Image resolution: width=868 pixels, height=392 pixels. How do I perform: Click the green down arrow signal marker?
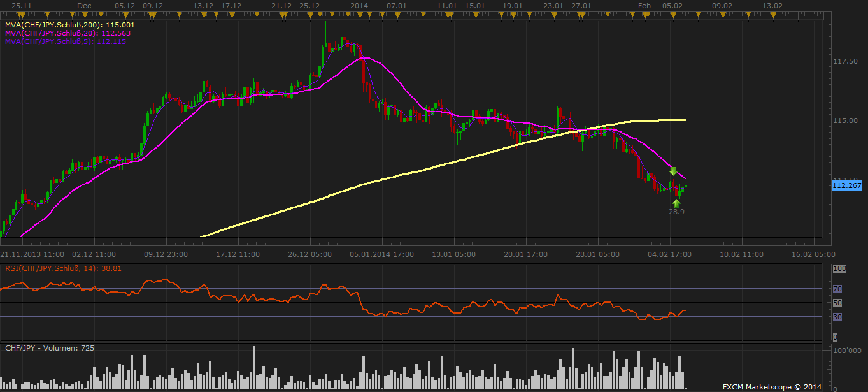673,171
